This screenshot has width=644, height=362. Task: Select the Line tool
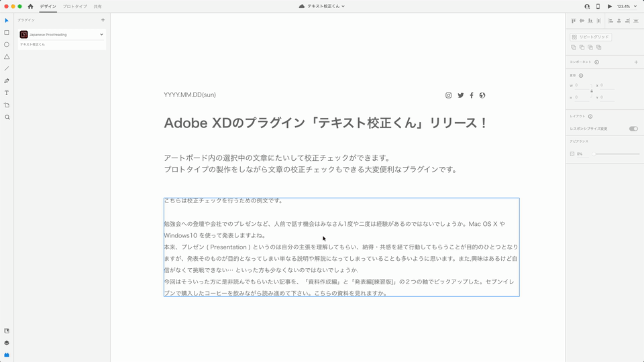point(7,68)
